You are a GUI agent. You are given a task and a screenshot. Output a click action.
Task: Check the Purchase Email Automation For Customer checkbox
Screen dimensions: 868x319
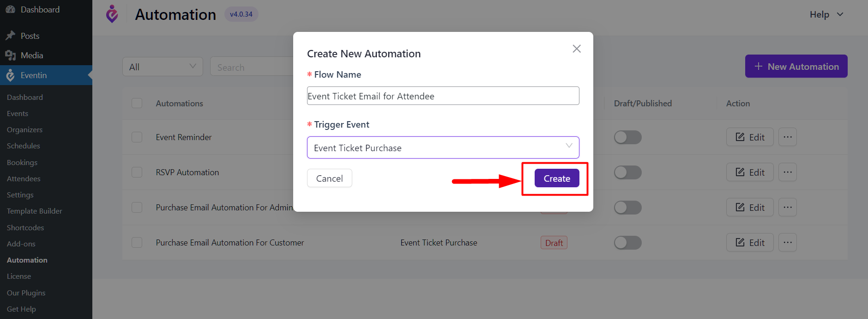click(x=137, y=242)
